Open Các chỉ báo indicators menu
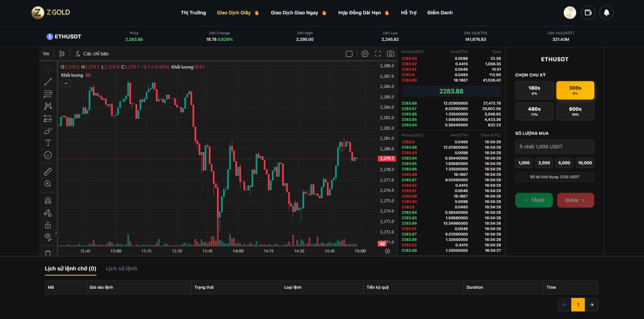 pyautogui.click(x=92, y=54)
